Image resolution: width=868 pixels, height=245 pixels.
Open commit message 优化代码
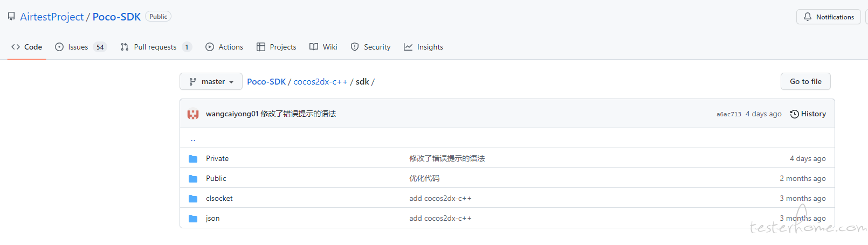(x=424, y=178)
